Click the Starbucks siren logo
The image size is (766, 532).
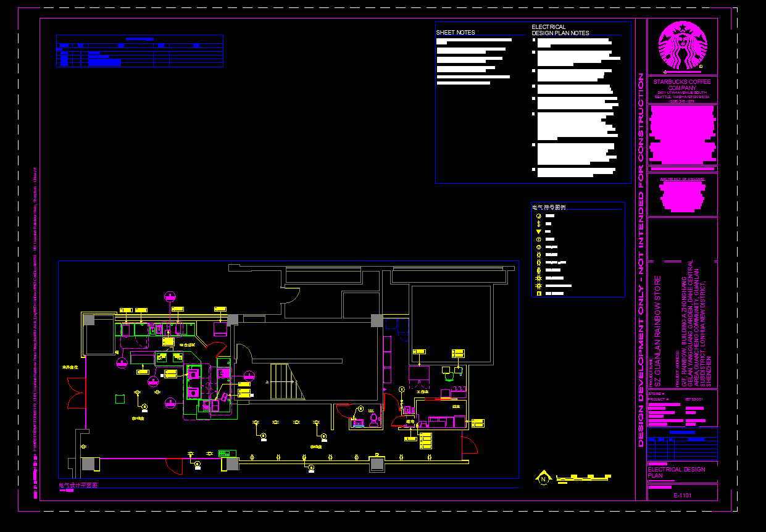tap(682, 46)
